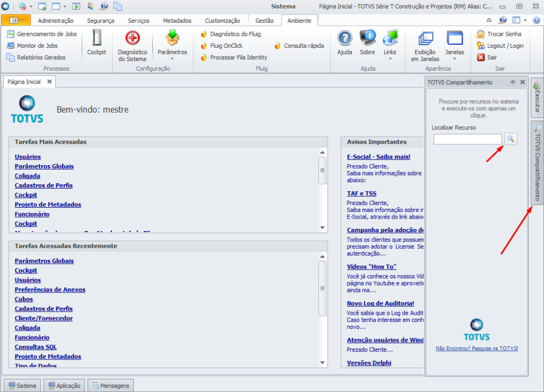Run Diagnóstico do Fluig
544x392 pixels.
231,34
